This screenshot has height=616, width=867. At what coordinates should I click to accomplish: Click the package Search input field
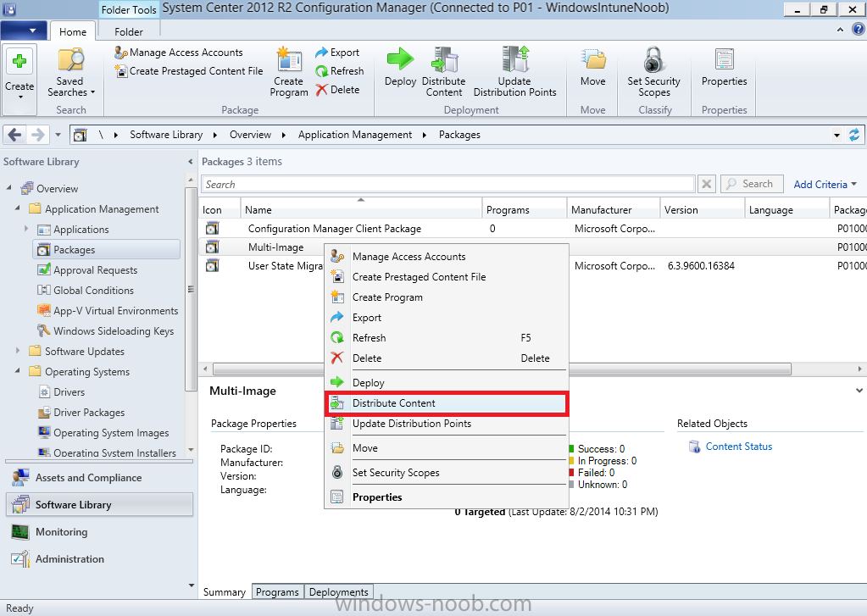(447, 184)
